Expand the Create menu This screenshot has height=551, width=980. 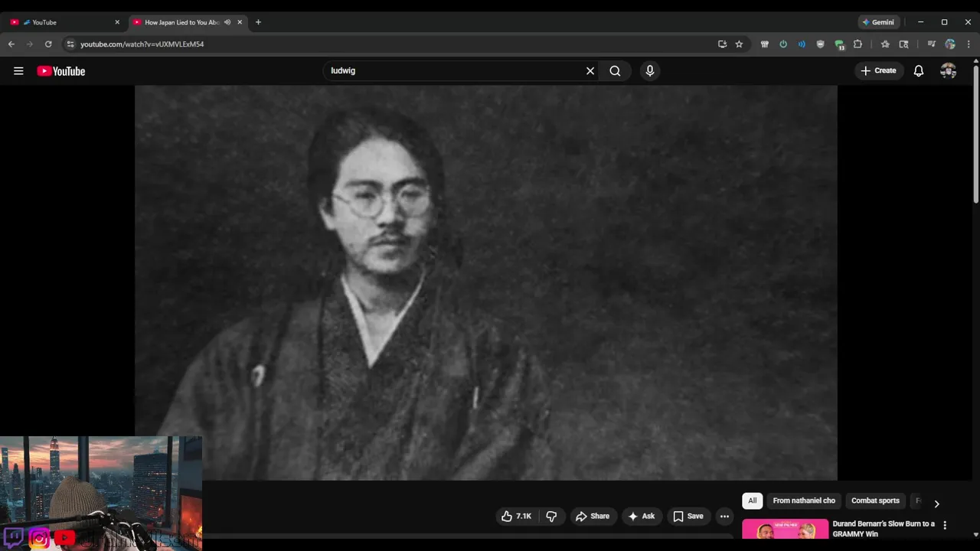[x=878, y=70]
